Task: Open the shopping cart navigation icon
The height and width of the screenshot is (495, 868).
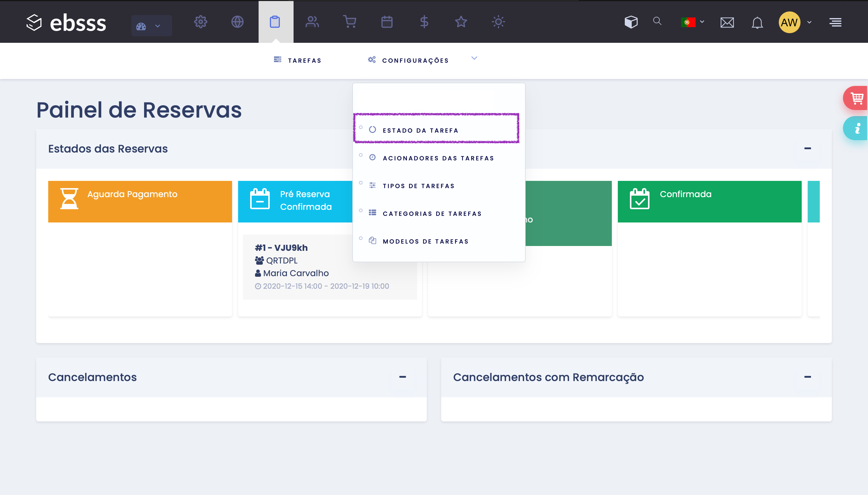Action: (349, 22)
